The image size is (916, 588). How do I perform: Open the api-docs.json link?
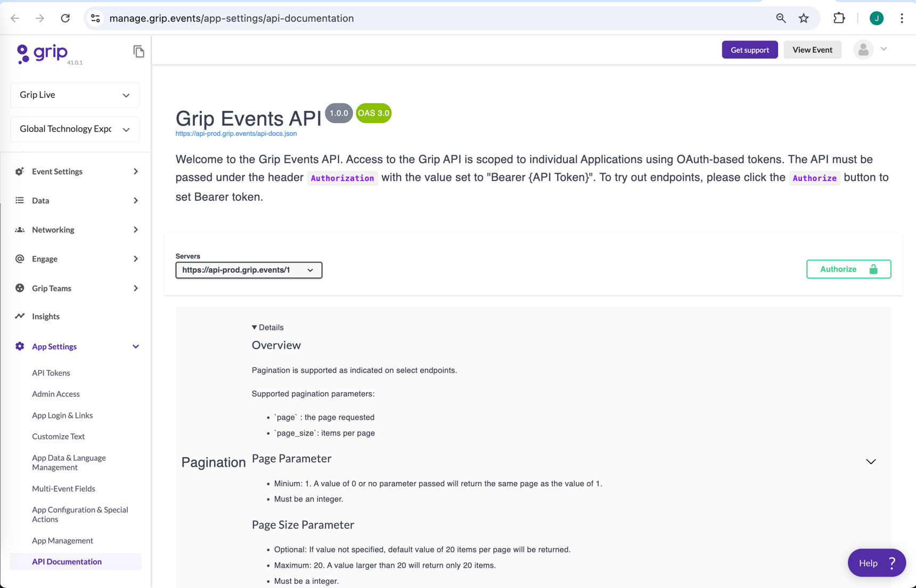(x=236, y=134)
